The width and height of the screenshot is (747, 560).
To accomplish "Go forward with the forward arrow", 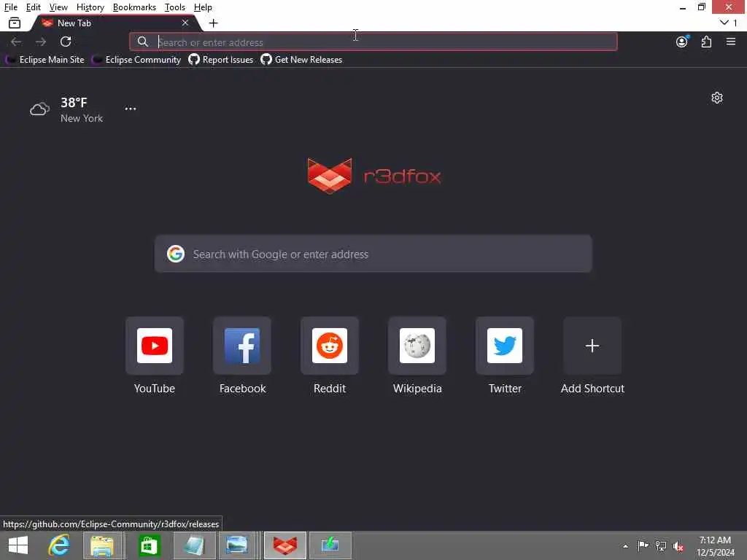I will 41,42.
